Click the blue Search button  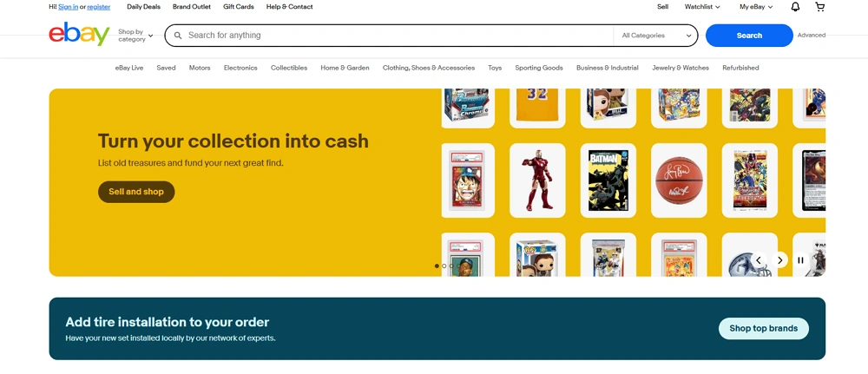tap(749, 36)
